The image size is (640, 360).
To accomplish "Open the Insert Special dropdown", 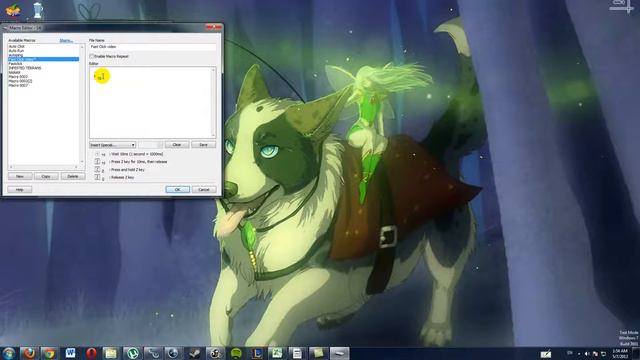I will [x=112, y=145].
